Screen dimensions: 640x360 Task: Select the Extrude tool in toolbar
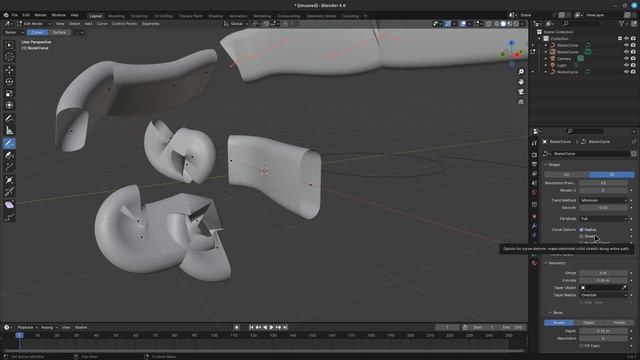tap(9, 167)
